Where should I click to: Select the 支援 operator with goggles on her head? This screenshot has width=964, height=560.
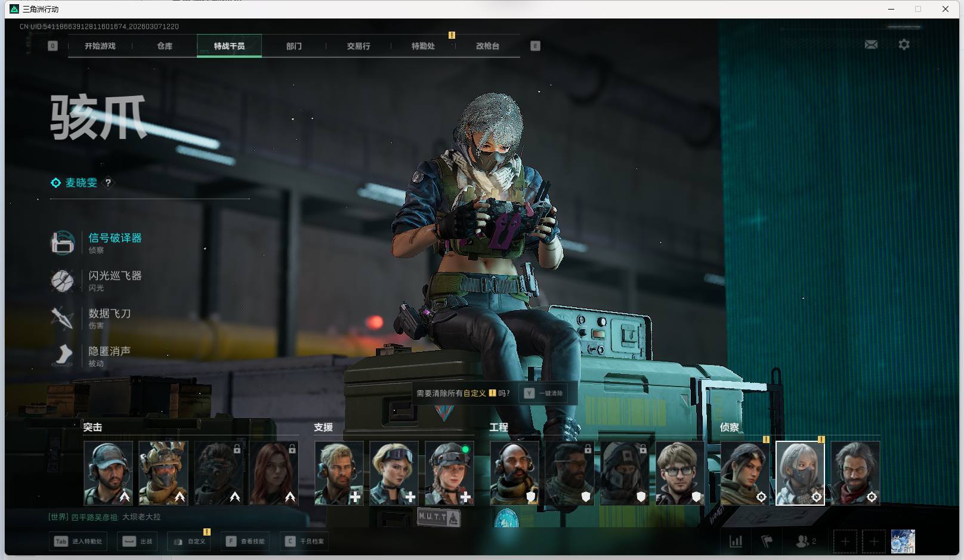394,473
